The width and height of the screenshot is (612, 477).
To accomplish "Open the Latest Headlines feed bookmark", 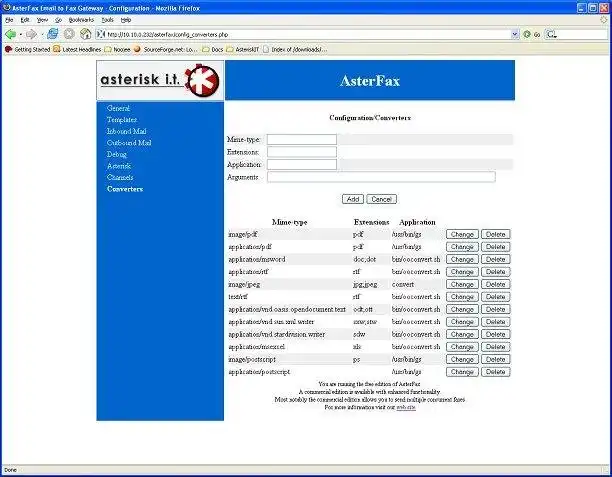I will pos(77,50).
